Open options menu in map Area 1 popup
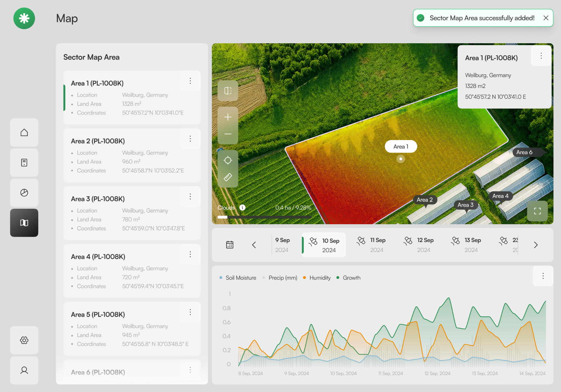Image resolution: width=561 pixels, height=392 pixels. point(541,56)
